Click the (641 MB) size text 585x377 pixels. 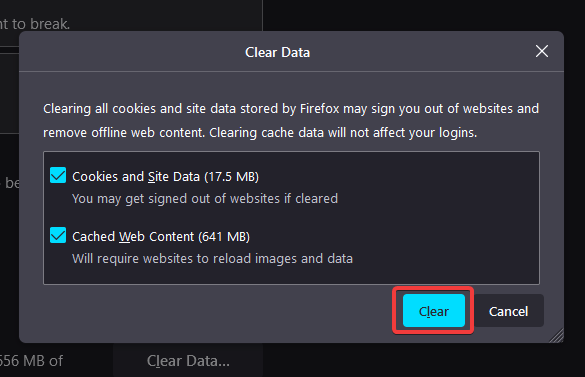click(x=224, y=237)
